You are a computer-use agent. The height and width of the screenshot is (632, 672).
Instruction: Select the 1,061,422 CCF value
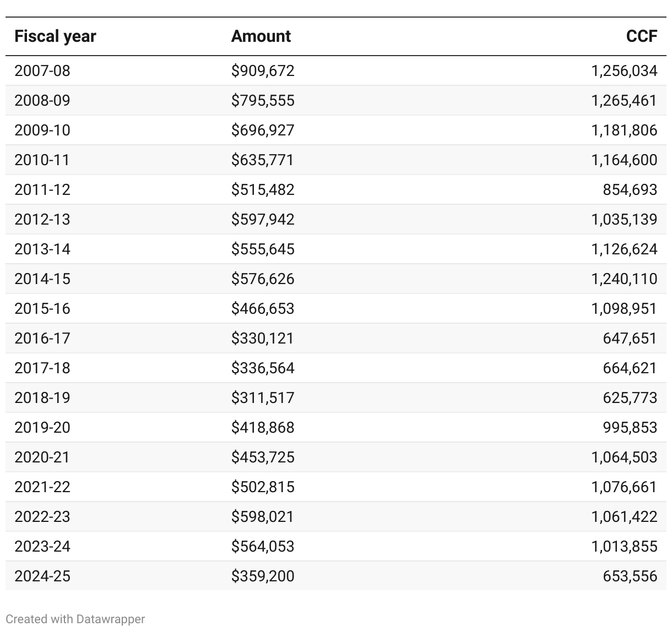pos(624,516)
